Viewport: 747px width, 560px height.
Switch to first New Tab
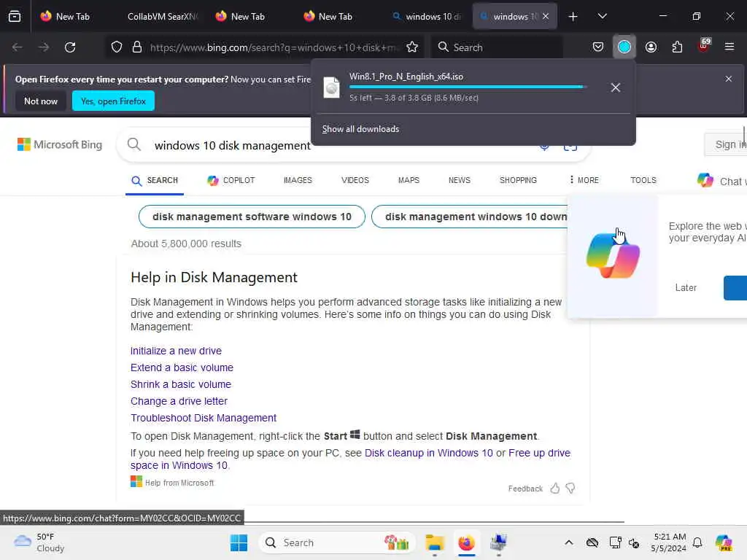point(66,16)
